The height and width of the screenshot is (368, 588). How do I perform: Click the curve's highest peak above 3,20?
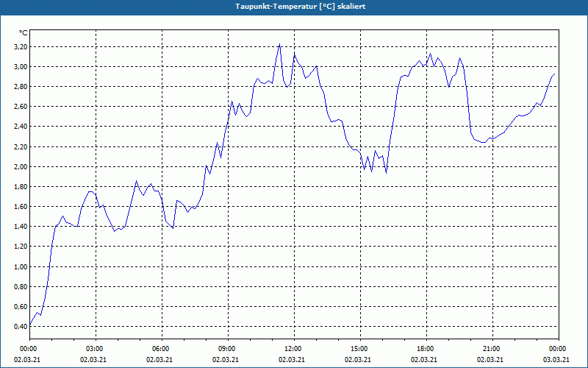[x=280, y=44]
